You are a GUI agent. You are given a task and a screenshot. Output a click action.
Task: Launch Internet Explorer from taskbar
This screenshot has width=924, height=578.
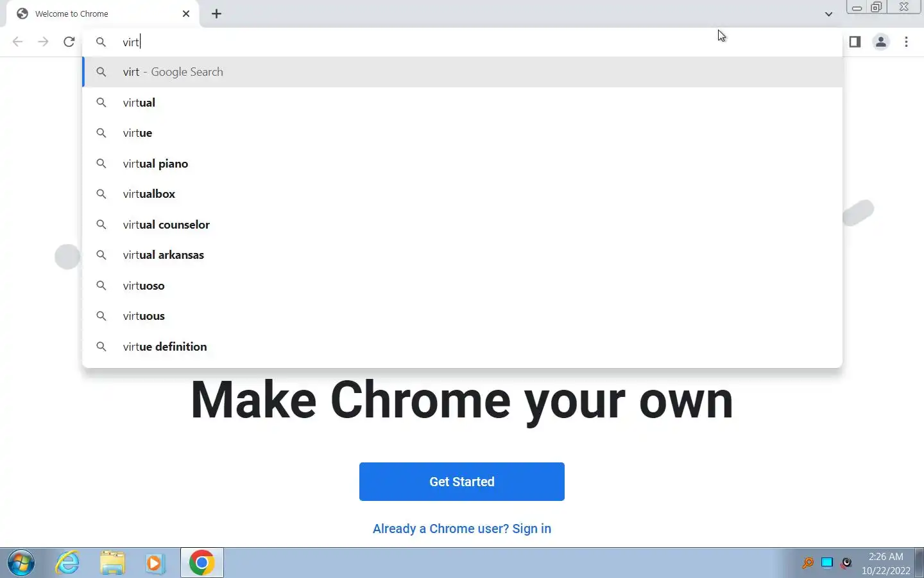(x=67, y=563)
